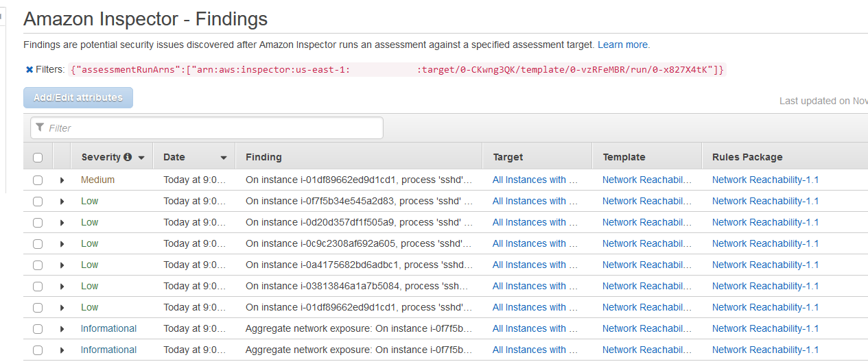Open the Target link for finding i-0c9c2308af692a605
Screen dimensions: 868x364
click(x=535, y=243)
